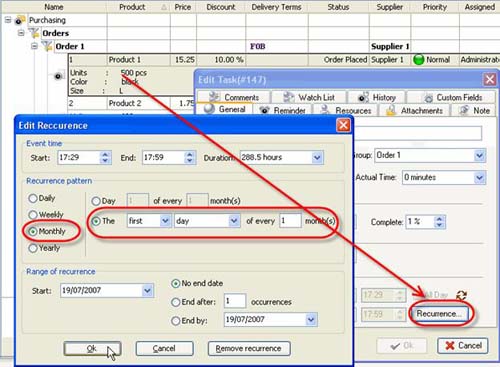Collapse the Purchasing tree node
This screenshot has height=367, width=500.
point(7,20)
